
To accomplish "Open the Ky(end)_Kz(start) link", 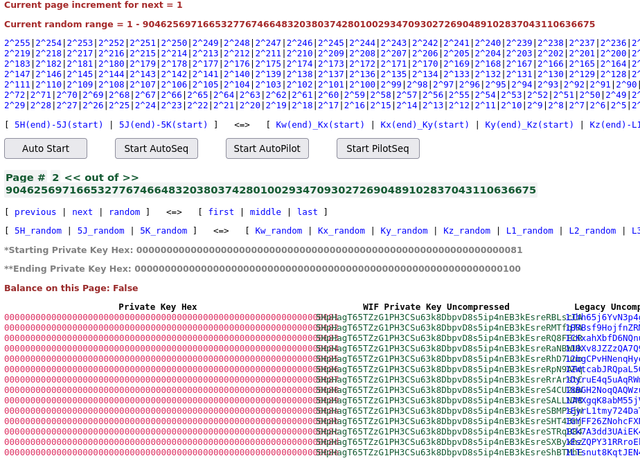I will click(x=529, y=124).
